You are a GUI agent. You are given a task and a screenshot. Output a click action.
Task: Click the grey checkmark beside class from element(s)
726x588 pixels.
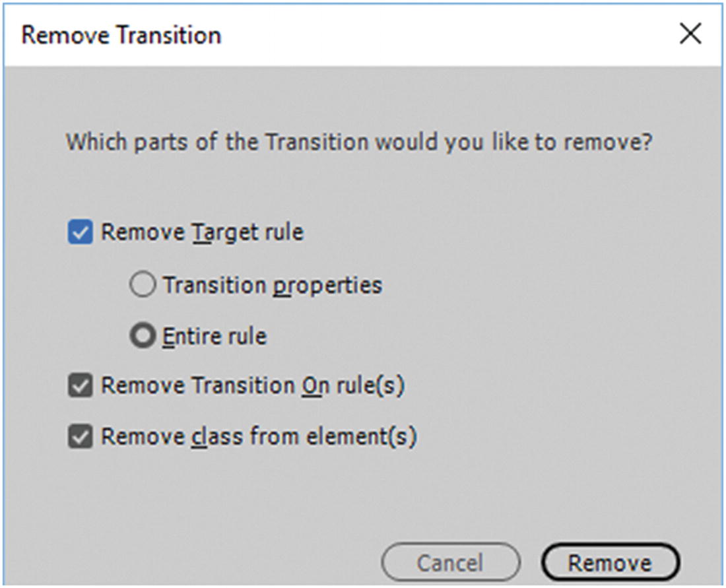pyautogui.click(x=81, y=437)
